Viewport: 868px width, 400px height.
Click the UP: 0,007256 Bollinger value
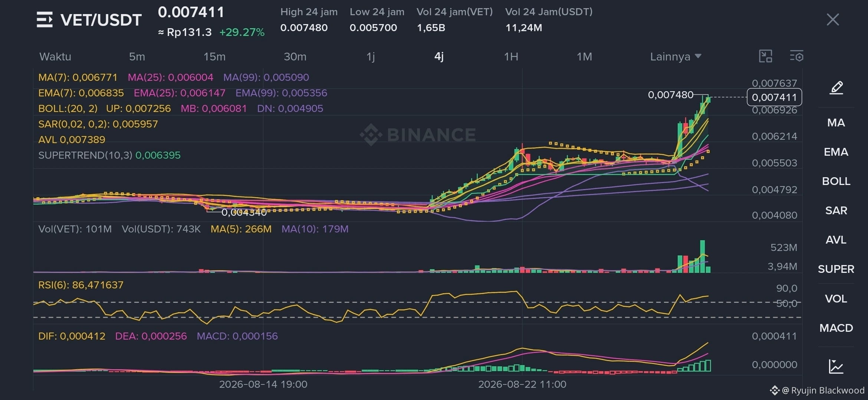click(138, 109)
